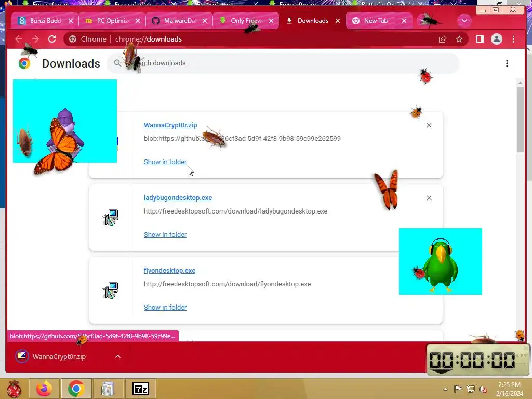Bookmark this page with the star icon
The image size is (532, 399).
click(x=459, y=39)
